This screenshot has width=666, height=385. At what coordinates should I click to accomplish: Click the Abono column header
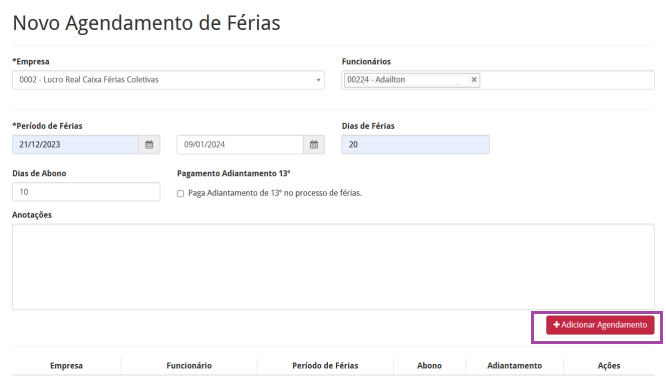tap(429, 365)
